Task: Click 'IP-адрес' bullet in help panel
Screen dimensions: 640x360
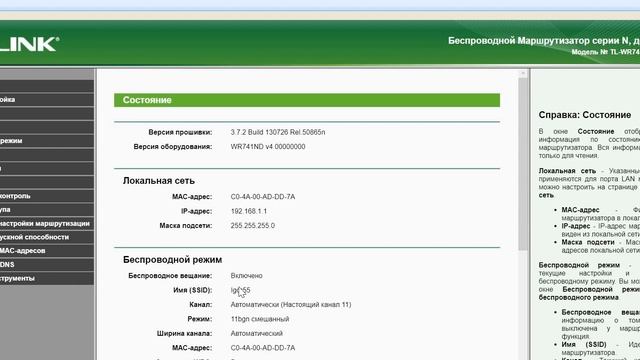Action: pos(576,226)
